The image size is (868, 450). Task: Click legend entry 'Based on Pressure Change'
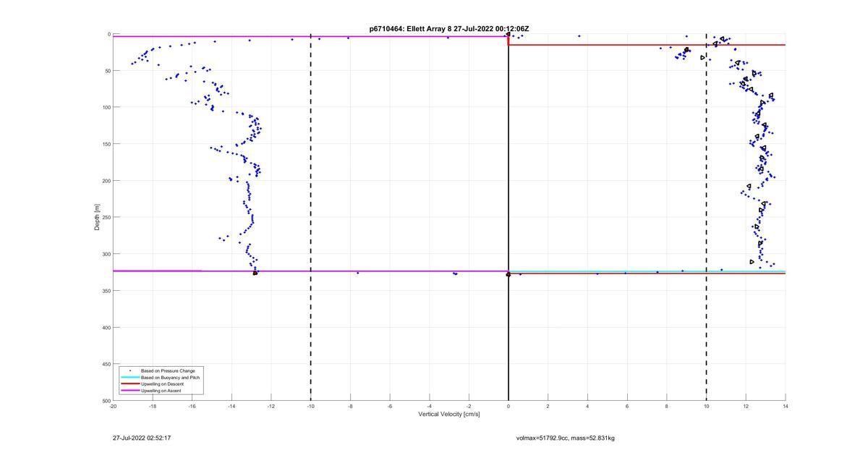[x=168, y=370]
